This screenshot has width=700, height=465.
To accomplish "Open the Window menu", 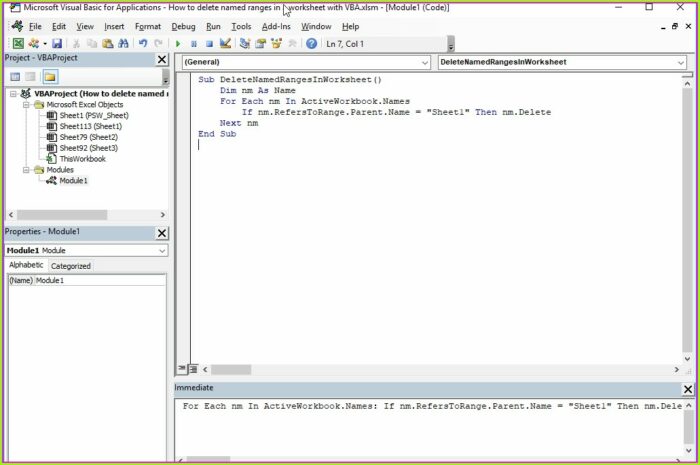I will coord(316,27).
